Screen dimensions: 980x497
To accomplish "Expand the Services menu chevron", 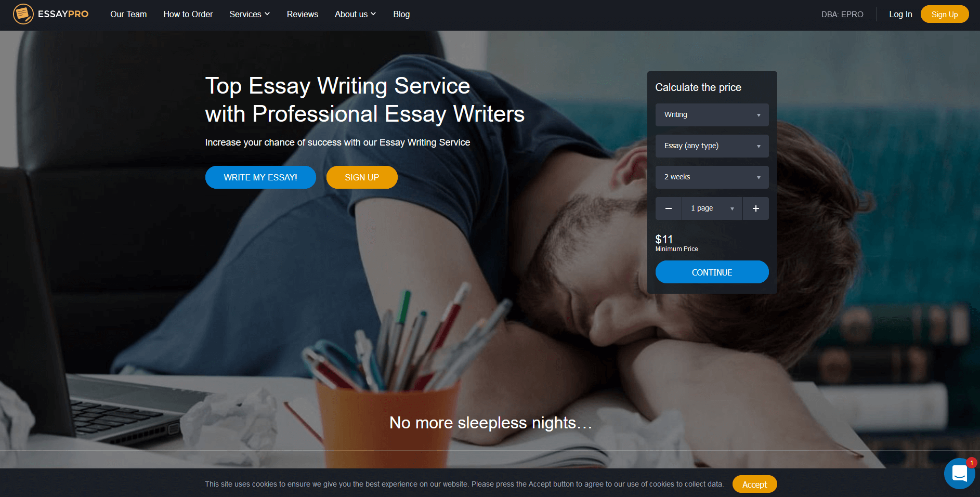I will coord(267,14).
